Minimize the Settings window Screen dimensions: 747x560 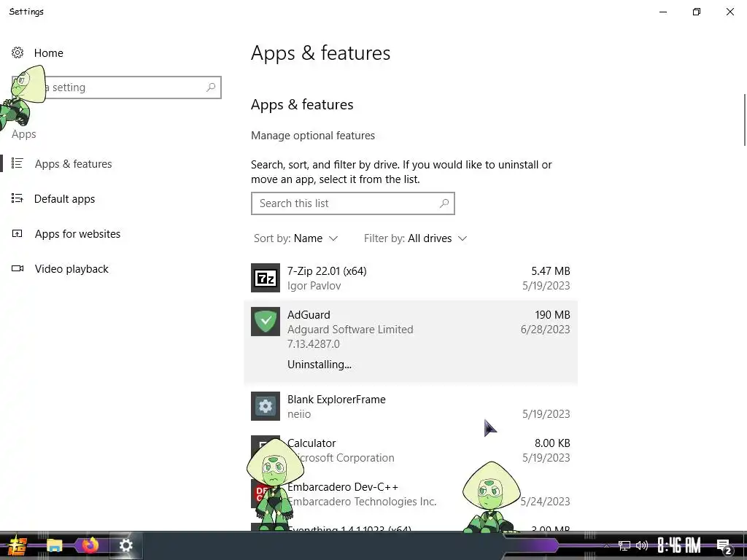(x=663, y=12)
